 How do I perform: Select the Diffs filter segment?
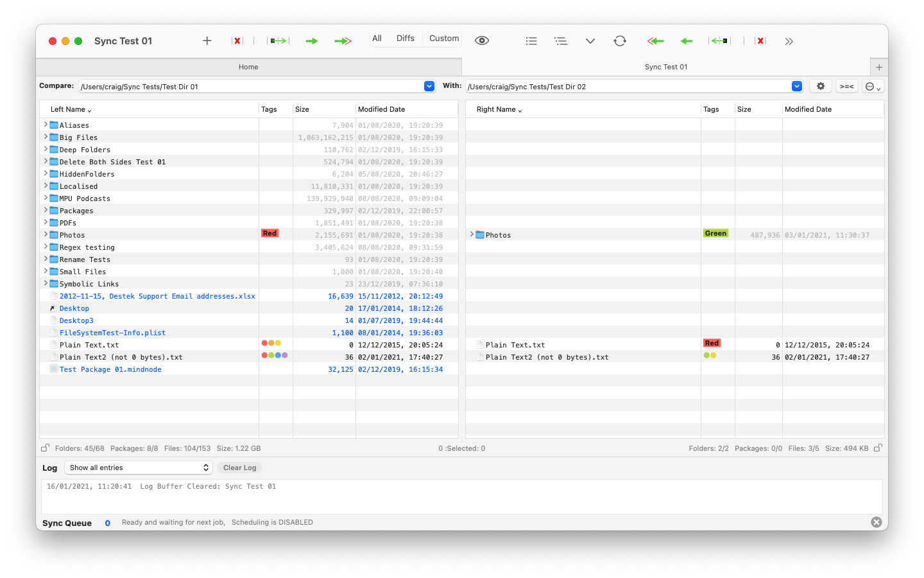pyautogui.click(x=406, y=39)
